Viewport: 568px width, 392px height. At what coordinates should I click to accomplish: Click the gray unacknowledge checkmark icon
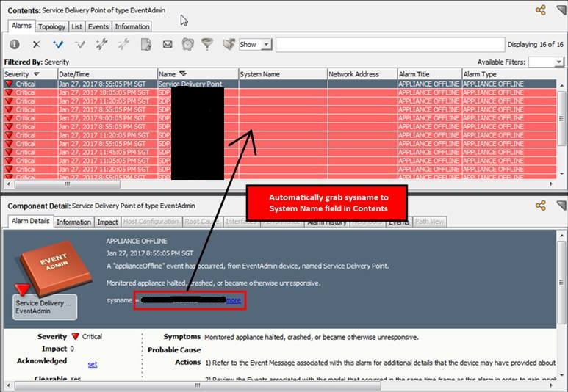point(79,45)
